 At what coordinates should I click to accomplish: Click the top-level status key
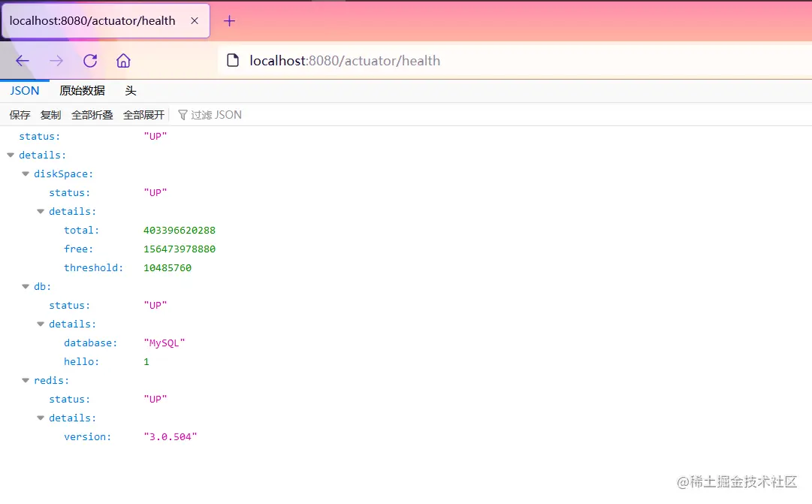click(39, 136)
